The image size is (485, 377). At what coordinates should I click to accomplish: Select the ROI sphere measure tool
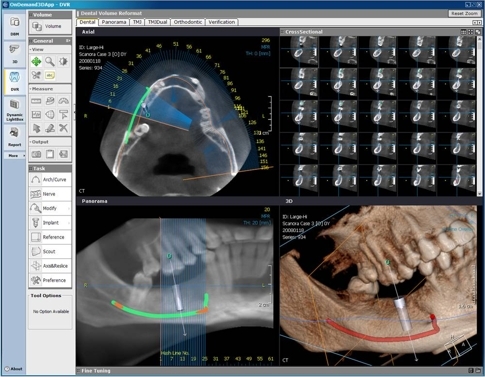[x=50, y=115]
